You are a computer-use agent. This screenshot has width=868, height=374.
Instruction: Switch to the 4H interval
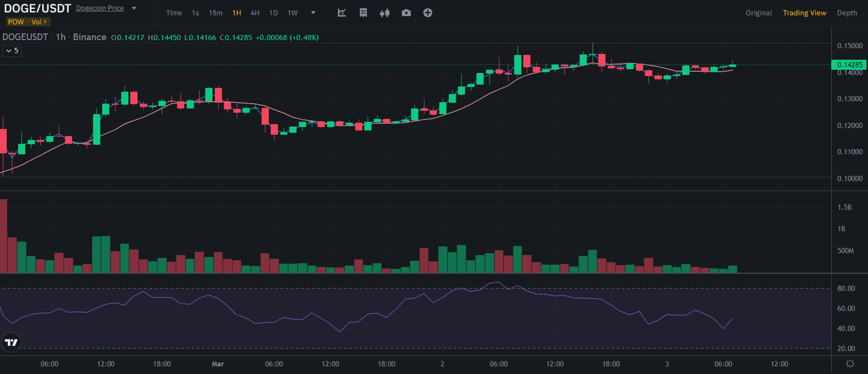(x=255, y=13)
